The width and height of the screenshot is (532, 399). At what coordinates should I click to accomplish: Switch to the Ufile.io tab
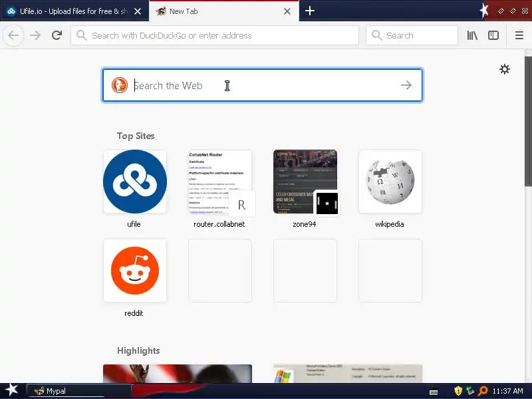(74, 11)
